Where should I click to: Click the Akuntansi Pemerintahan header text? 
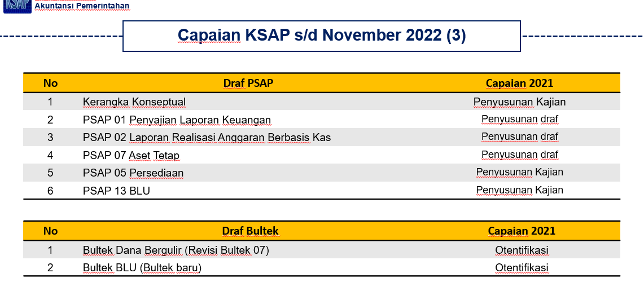(82, 6)
